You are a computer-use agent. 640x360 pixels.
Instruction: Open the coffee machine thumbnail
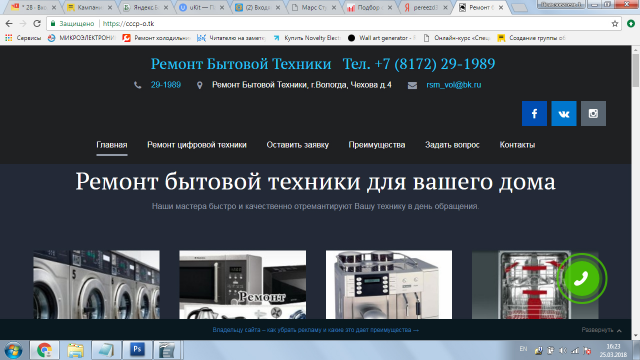[x=389, y=284]
